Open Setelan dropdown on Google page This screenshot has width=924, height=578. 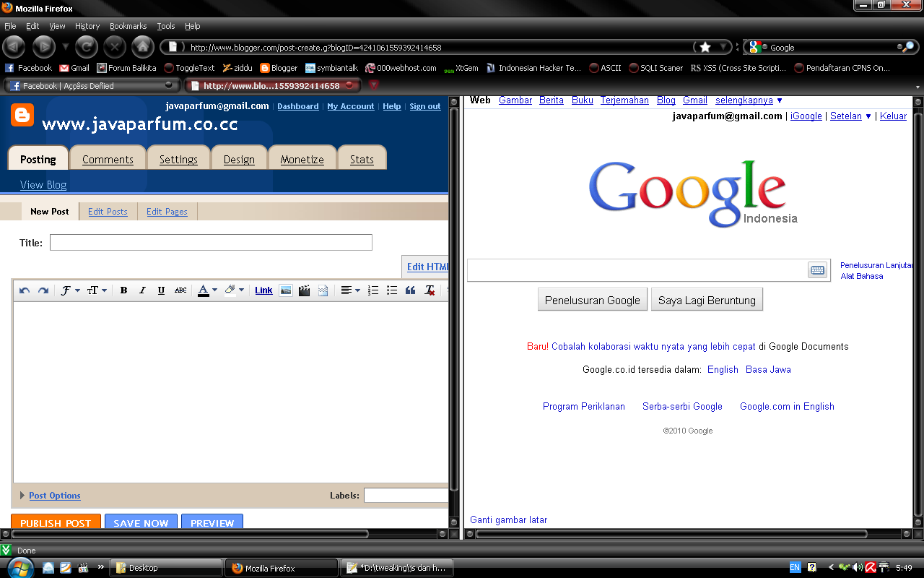tap(850, 116)
